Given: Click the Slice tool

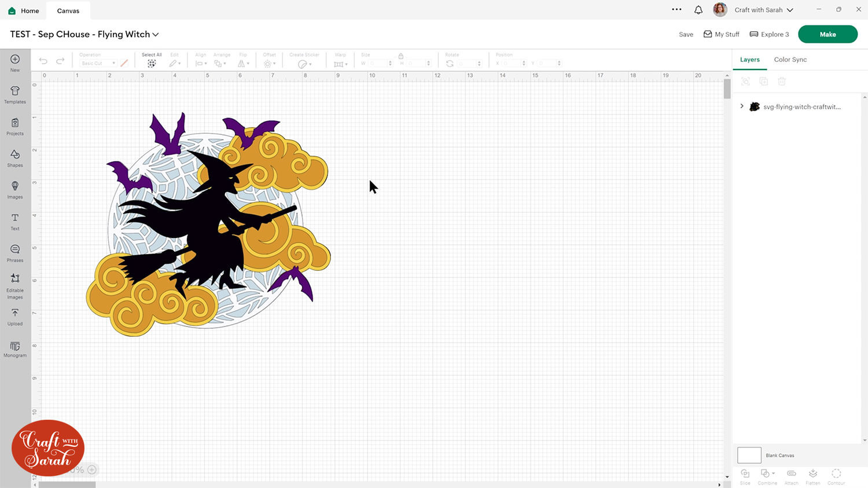Looking at the screenshot, I should [745, 477].
